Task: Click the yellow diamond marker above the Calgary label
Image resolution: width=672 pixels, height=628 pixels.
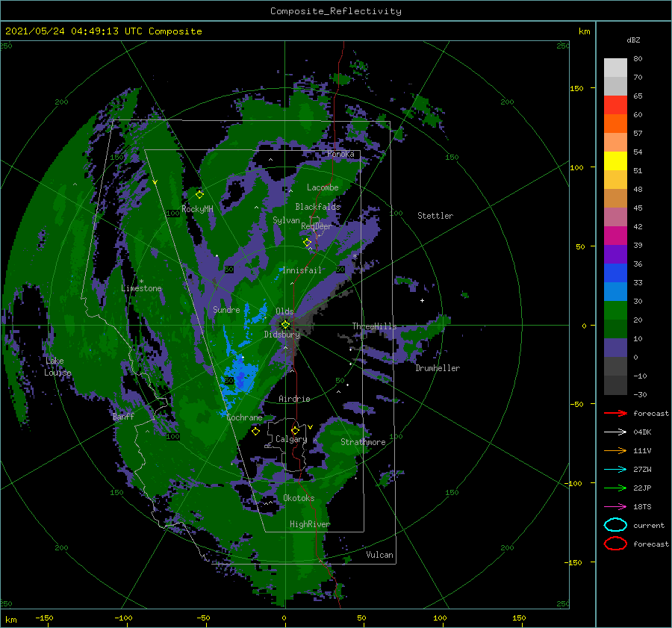Action: (295, 430)
